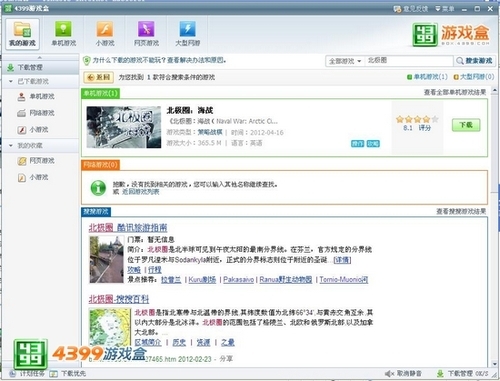The height and width of the screenshot is (381, 500).
Task: Collapse the 已下载游戏 sidebar section
Action: point(11,81)
